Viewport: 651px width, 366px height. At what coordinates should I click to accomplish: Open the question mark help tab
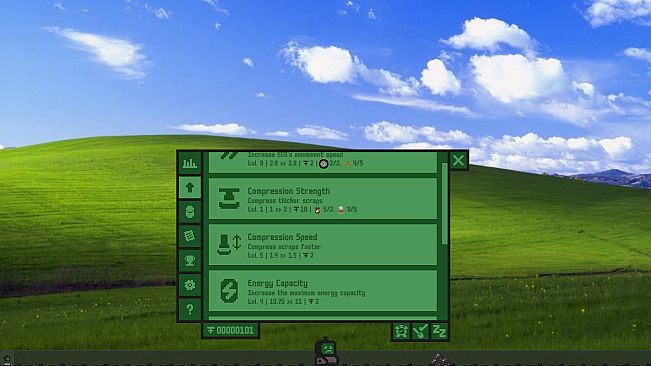[190, 309]
